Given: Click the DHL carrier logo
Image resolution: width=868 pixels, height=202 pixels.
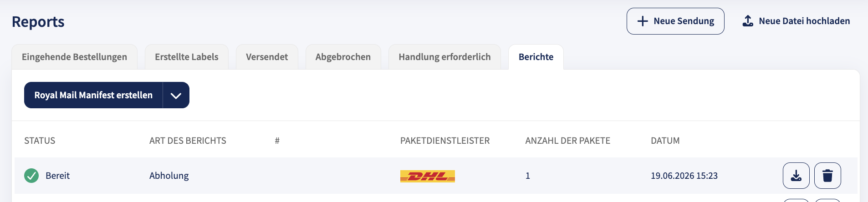Looking at the screenshot, I should coord(428,176).
